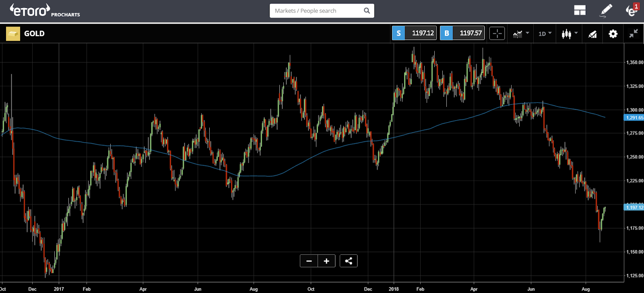
Task: Collapse the chart from fullscreen
Action: pos(634,33)
